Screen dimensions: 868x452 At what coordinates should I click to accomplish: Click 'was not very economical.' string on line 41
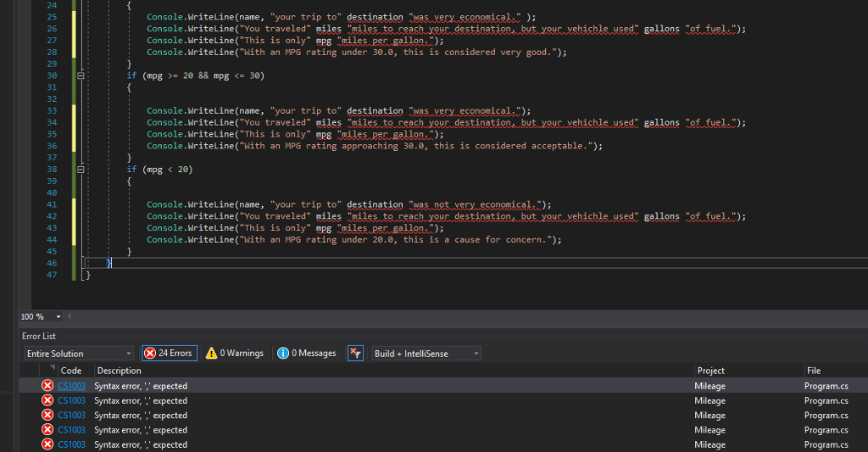tap(475, 205)
